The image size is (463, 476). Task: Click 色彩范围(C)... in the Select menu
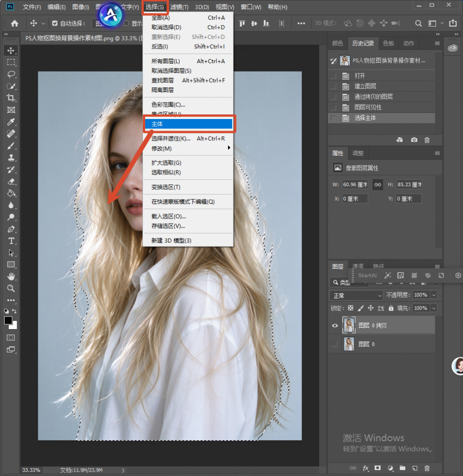click(x=188, y=105)
